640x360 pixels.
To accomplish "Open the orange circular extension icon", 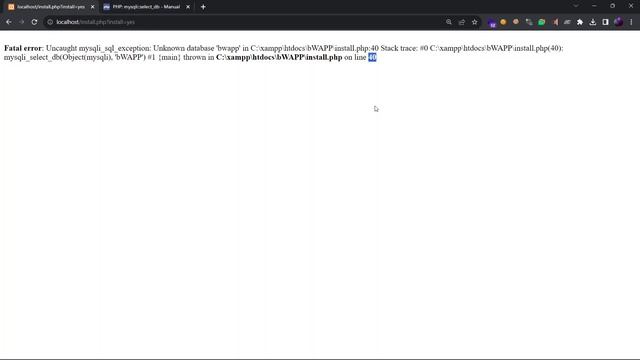I will click(503, 22).
